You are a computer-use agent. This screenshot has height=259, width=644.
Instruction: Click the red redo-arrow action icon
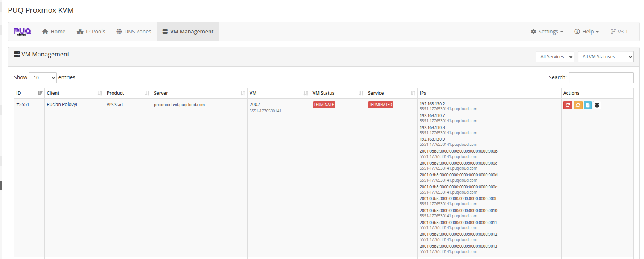568,105
